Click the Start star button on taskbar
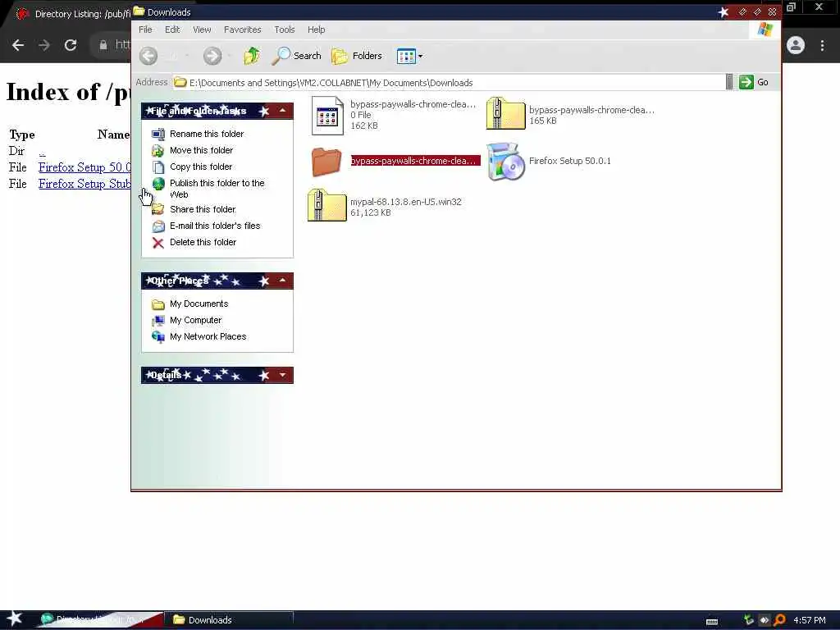Screen dimensions: 840x630 pos(15,619)
